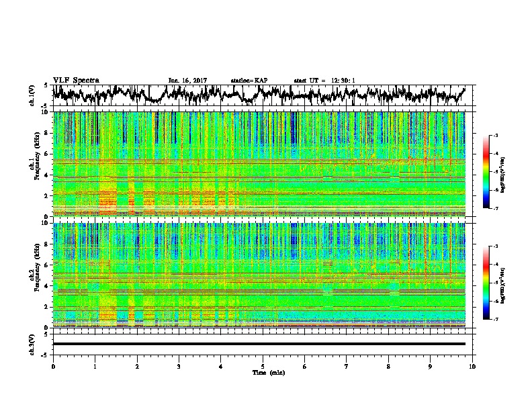Click the "station=KAP" header label
This screenshot has width=532, height=411.
click(x=249, y=81)
